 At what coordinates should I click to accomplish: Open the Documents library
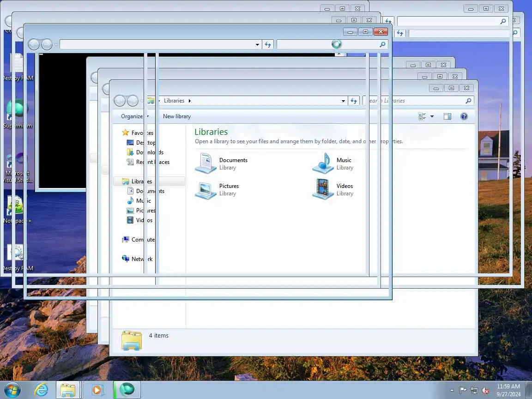222,163
